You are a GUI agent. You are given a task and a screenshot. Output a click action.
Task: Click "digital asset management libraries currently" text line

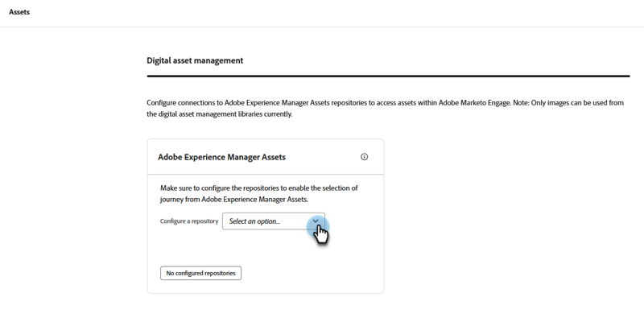click(219, 114)
